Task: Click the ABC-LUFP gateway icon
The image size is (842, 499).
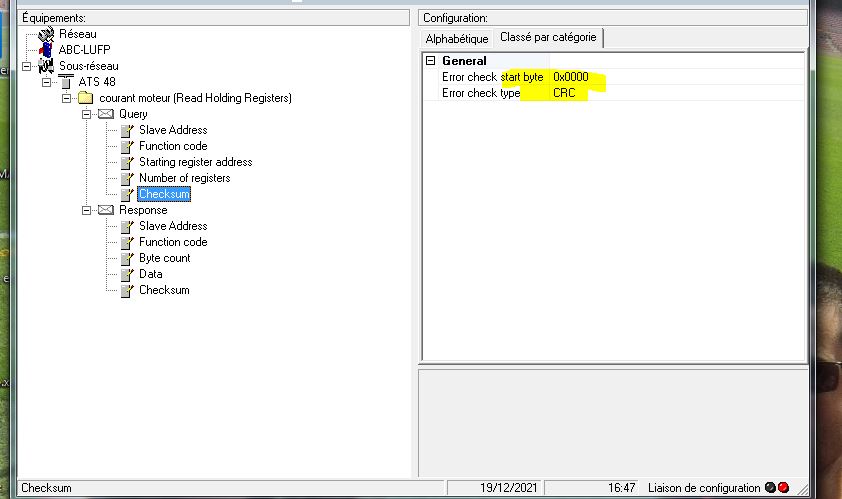Action: [x=46, y=50]
